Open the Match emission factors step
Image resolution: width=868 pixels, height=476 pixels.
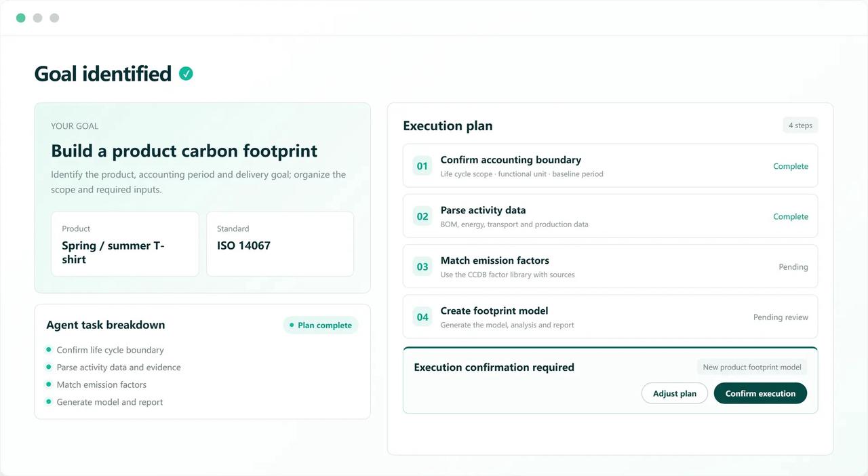[x=610, y=266]
